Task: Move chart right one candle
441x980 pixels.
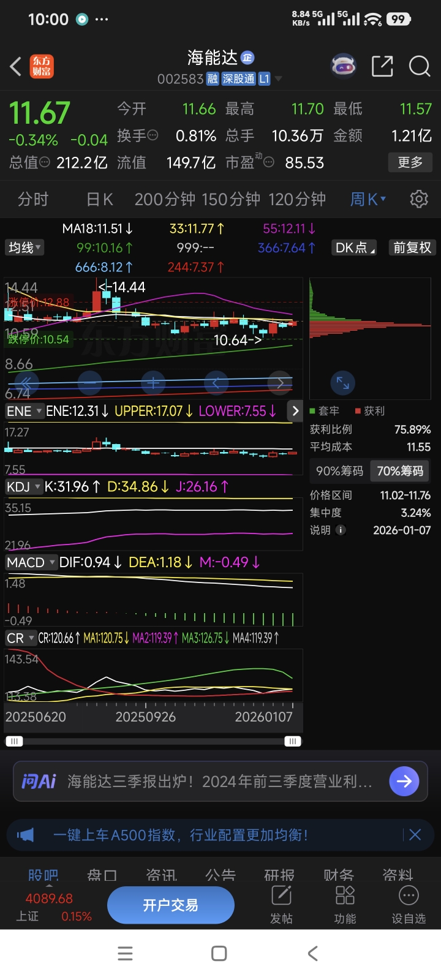Action: (x=280, y=383)
